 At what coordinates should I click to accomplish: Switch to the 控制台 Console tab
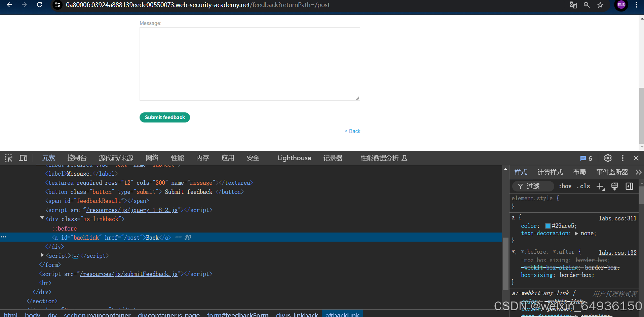77,158
